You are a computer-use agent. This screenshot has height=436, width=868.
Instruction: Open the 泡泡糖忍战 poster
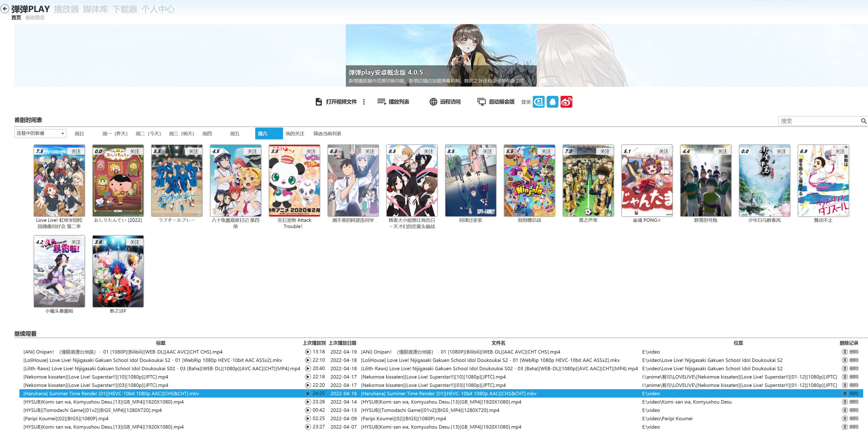[529, 181]
